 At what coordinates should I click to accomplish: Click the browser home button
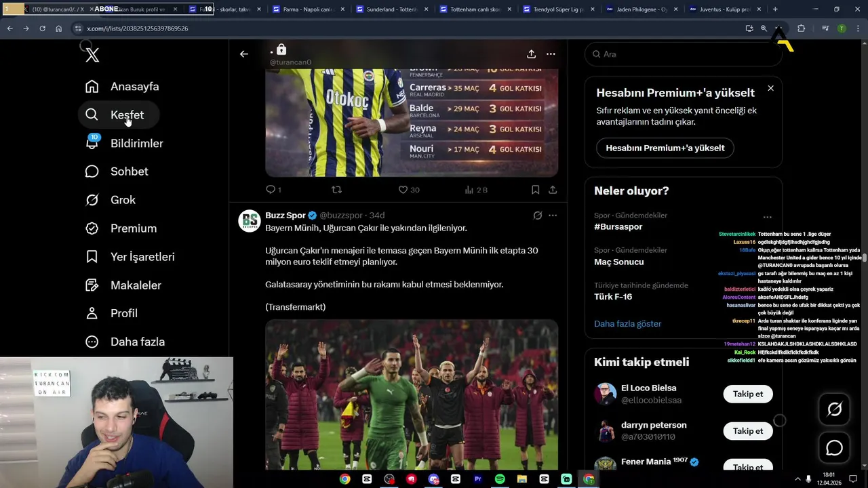click(58, 28)
